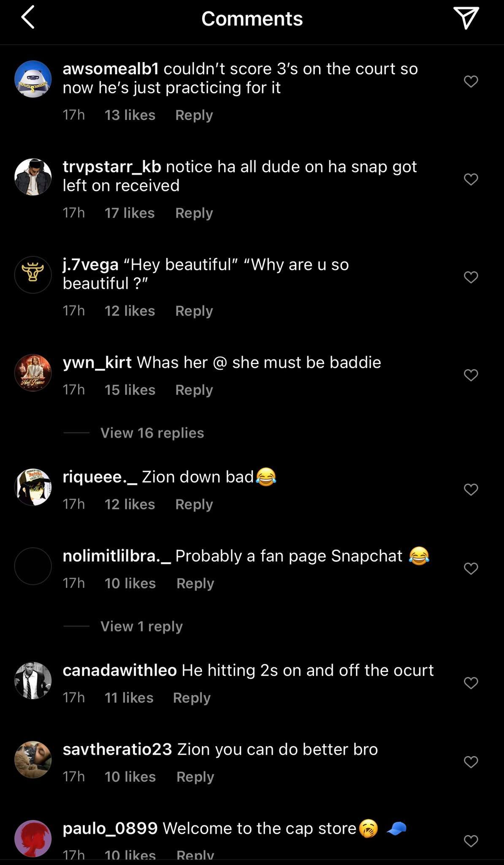Viewport: 504px width, 865px height.
Task: Open the trvpstarr_kb username link
Action: [112, 167]
